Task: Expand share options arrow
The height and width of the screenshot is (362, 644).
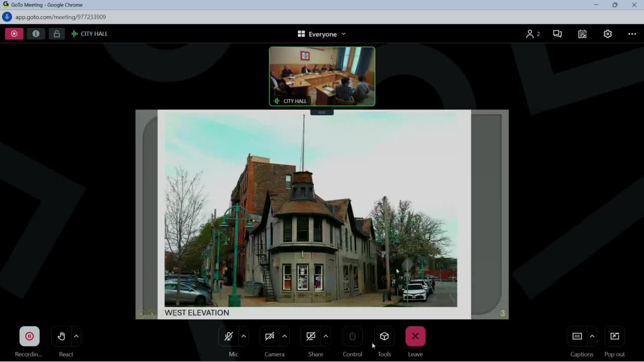Action: pos(326,336)
